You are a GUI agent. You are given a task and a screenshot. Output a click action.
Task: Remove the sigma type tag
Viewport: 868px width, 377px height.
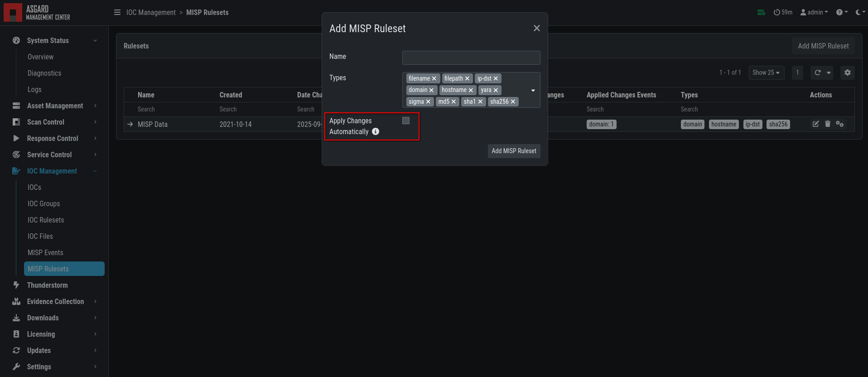[x=428, y=101]
